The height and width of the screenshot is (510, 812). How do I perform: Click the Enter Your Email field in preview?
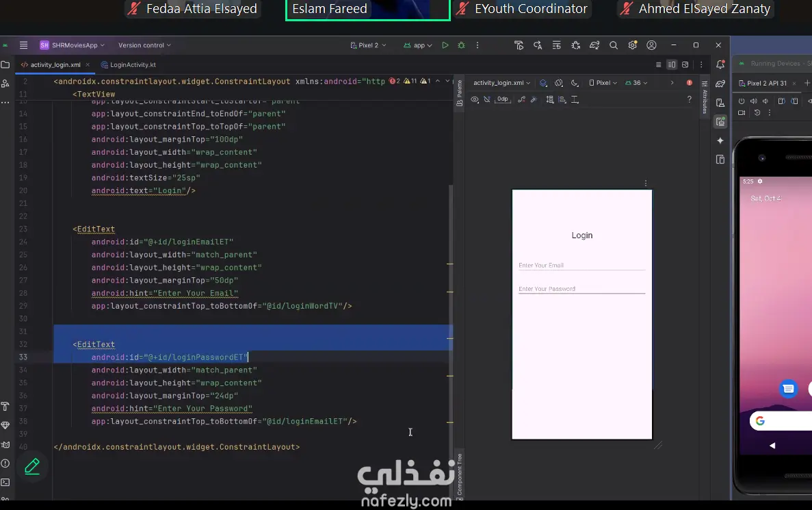tap(581, 264)
